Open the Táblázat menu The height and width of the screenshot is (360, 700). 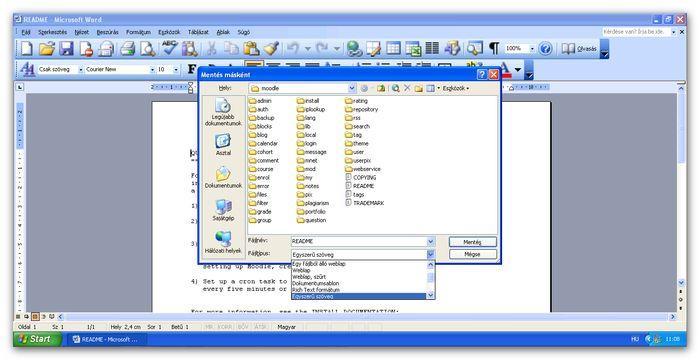click(198, 32)
